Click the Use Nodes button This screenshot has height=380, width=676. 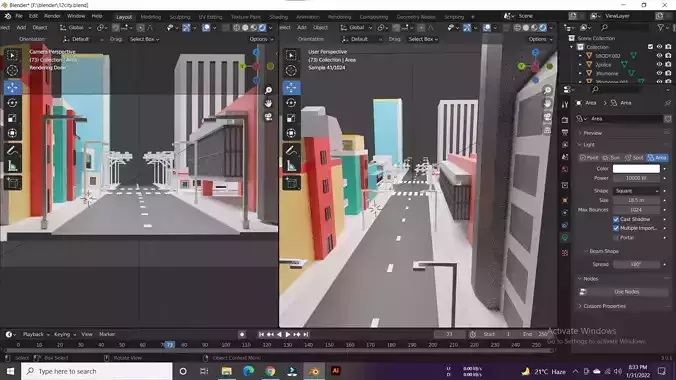tap(626, 292)
